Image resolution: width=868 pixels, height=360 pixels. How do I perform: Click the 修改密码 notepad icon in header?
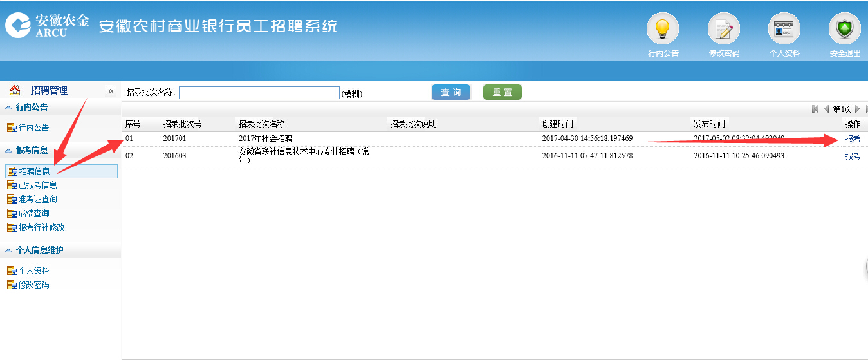(724, 29)
